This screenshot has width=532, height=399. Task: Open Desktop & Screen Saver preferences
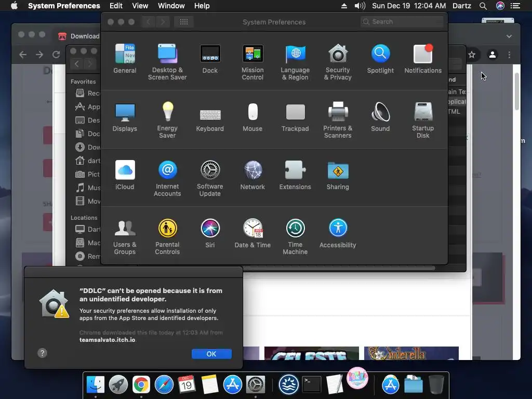pos(167,62)
